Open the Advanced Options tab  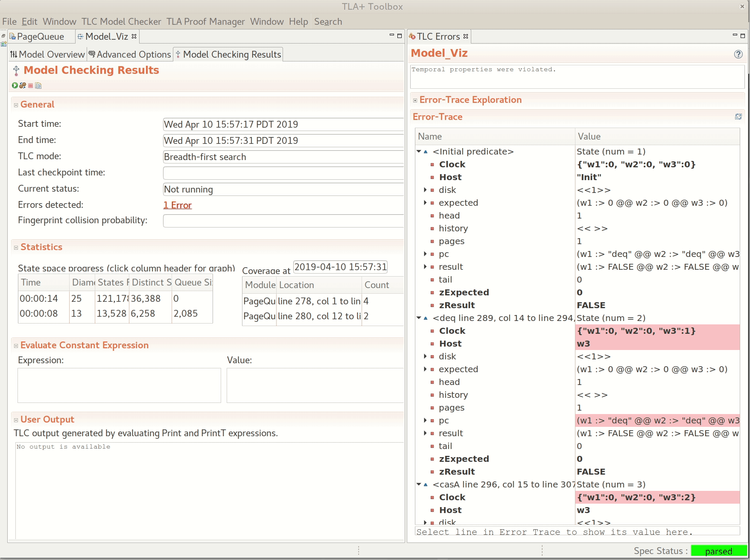coord(130,55)
